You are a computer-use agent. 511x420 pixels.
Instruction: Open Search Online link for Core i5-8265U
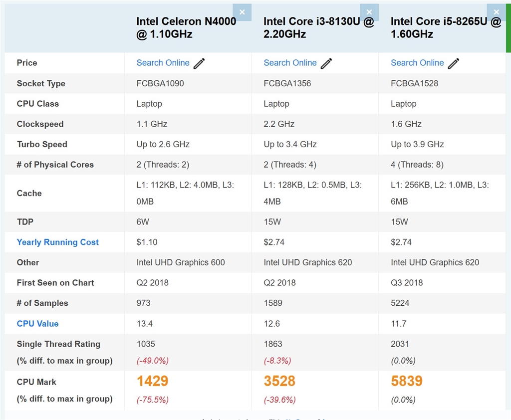[x=417, y=63]
